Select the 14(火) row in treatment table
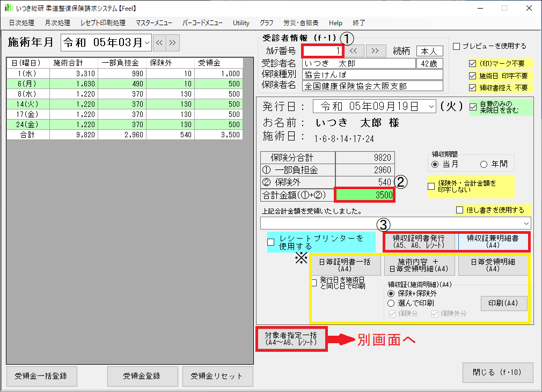Viewport: 542px width, 392px height. [124, 104]
